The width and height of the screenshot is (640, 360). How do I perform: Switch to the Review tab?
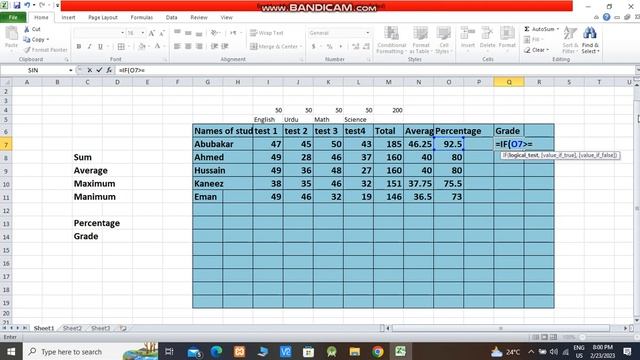point(199,18)
